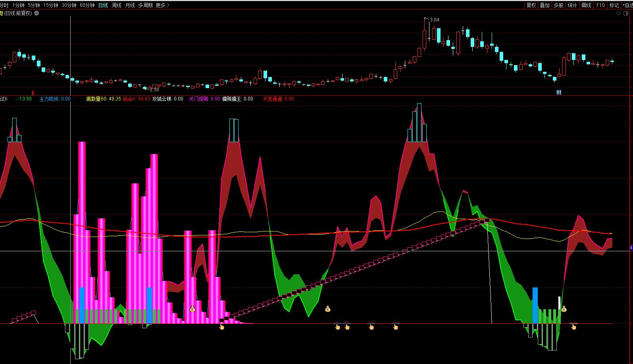The height and width of the screenshot is (364, 633).
Task: Switch to 月线 monthly chart
Action: click(x=130, y=5)
